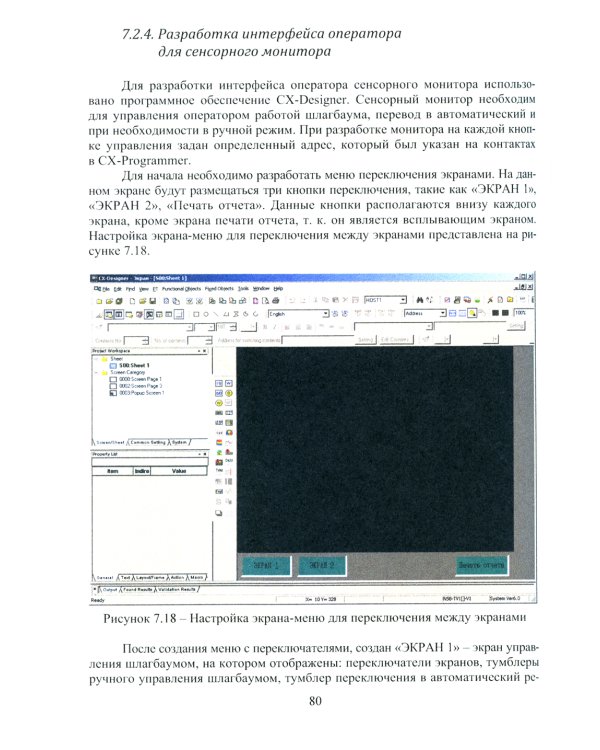Click the ЭКРАН 1 button on canvas
Viewport: 600px width, 750px height.
pos(266,565)
